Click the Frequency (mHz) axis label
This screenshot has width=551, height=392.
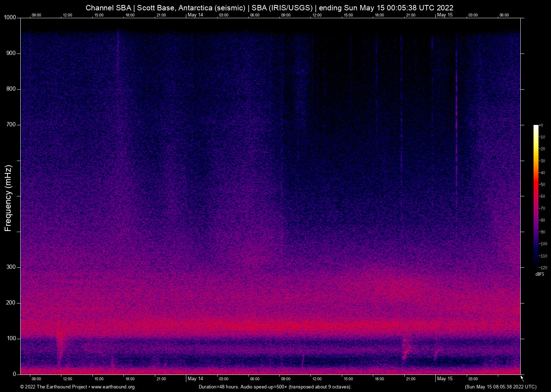tap(8, 198)
